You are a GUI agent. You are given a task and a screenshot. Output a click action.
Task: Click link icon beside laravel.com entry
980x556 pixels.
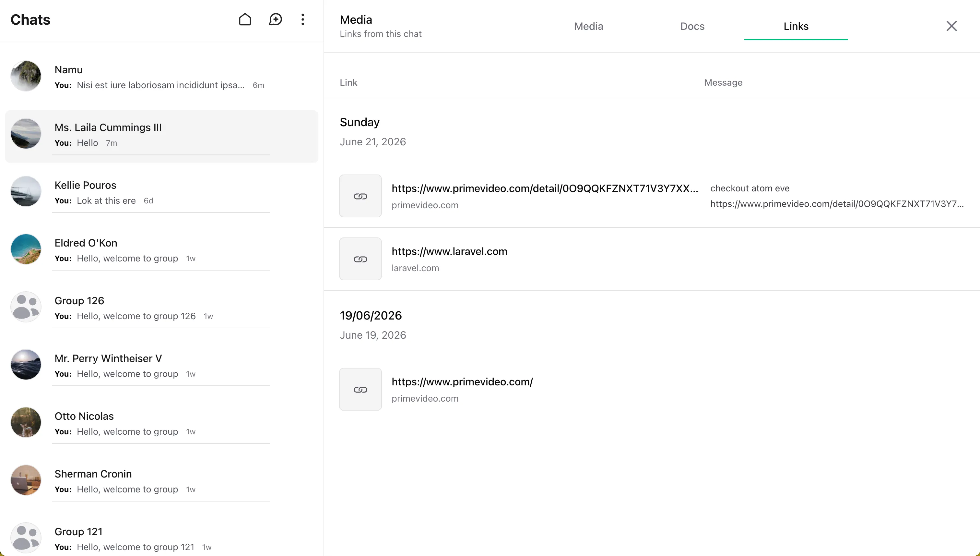[x=360, y=259]
